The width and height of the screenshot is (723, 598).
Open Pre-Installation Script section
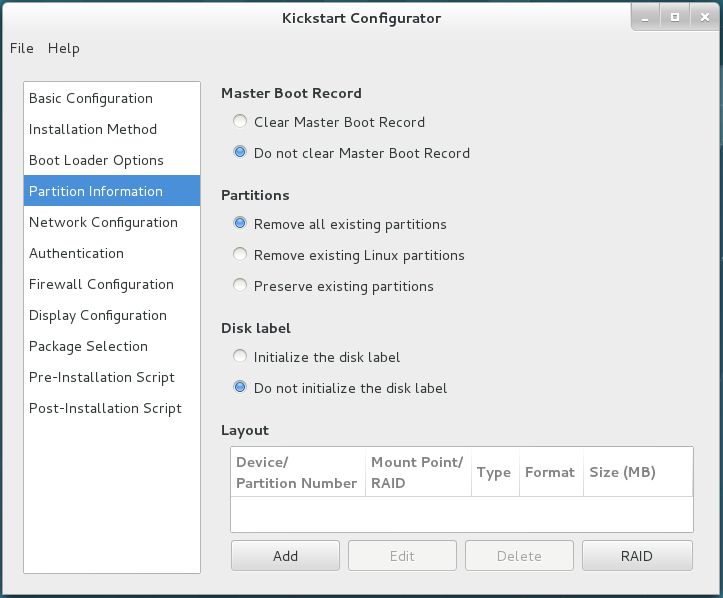[x=102, y=377]
